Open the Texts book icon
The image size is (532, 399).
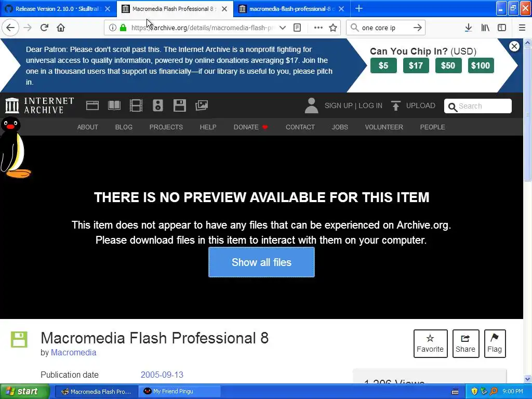114,105
